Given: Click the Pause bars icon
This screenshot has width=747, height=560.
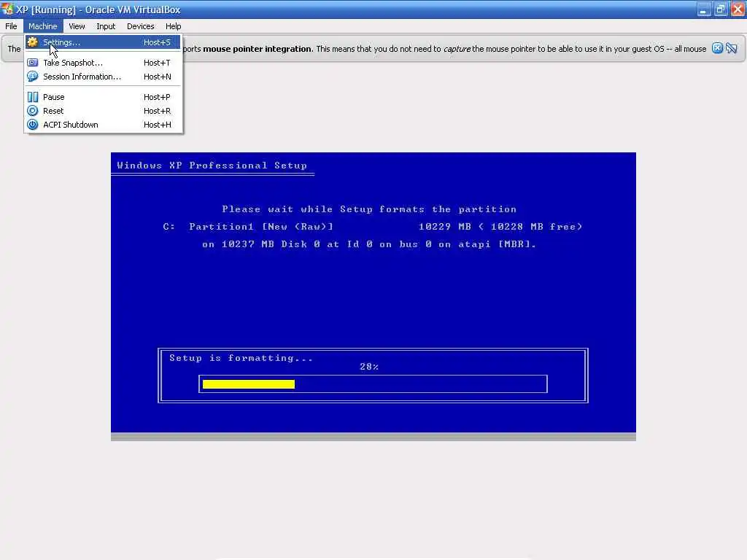Looking at the screenshot, I should 32,97.
